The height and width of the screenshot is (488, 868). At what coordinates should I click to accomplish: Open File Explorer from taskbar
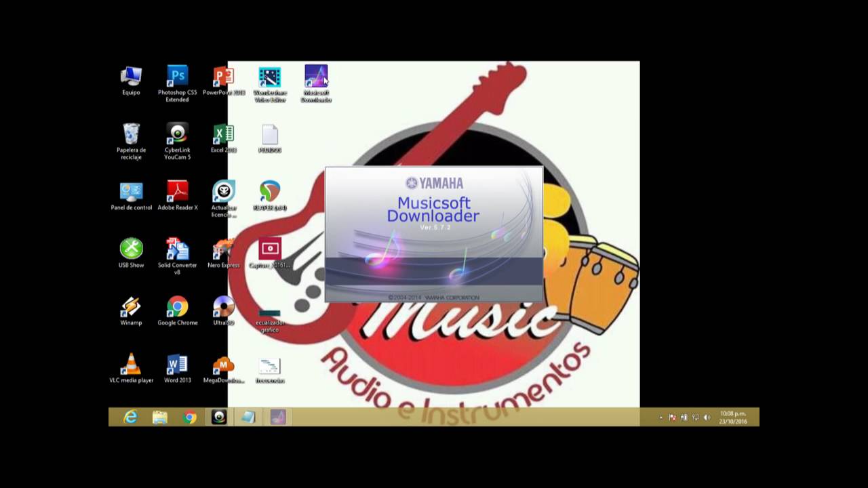[x=160, y=418]
